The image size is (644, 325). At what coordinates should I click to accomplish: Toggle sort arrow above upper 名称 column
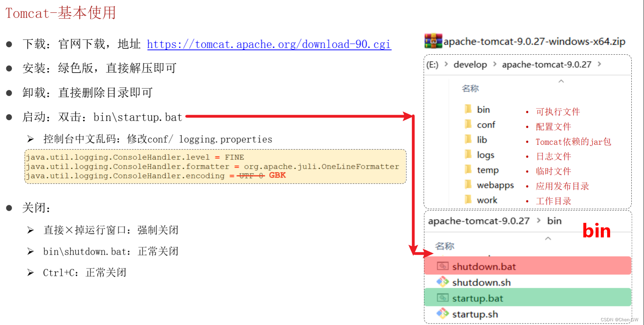[x=561, y=81]
